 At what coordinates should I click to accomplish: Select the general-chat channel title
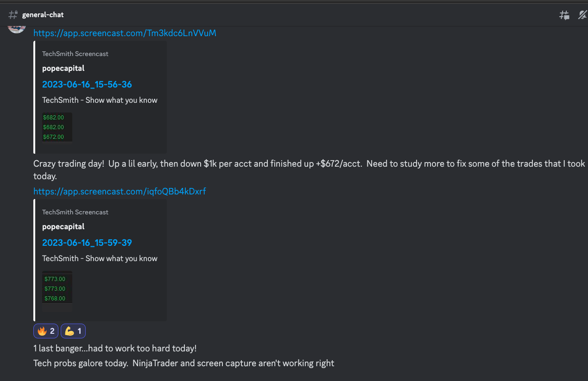point(43,14)
